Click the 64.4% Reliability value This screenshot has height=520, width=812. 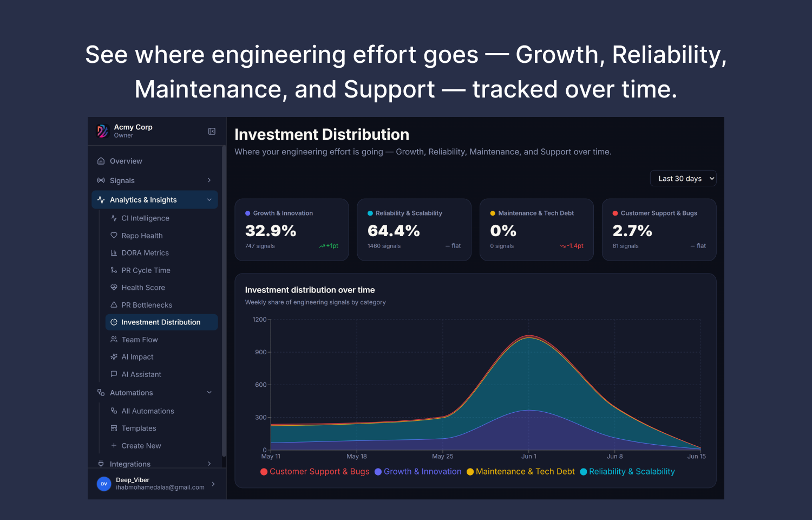[x=394, y=231]
